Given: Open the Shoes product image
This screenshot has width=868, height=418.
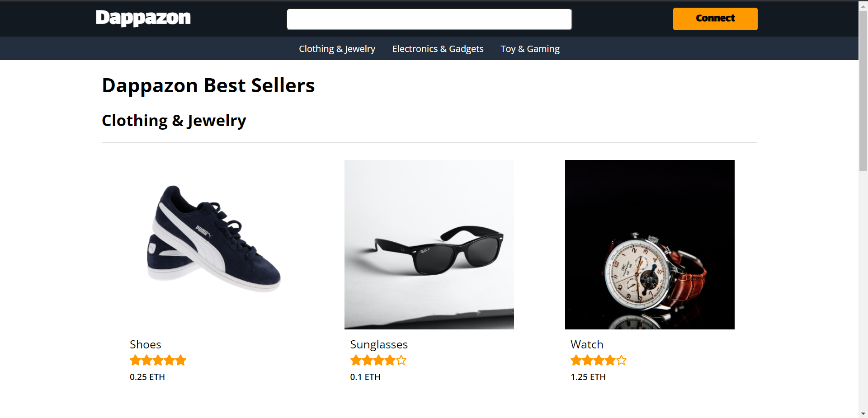Looking at the screenshot, I should (x=214, y=244).
